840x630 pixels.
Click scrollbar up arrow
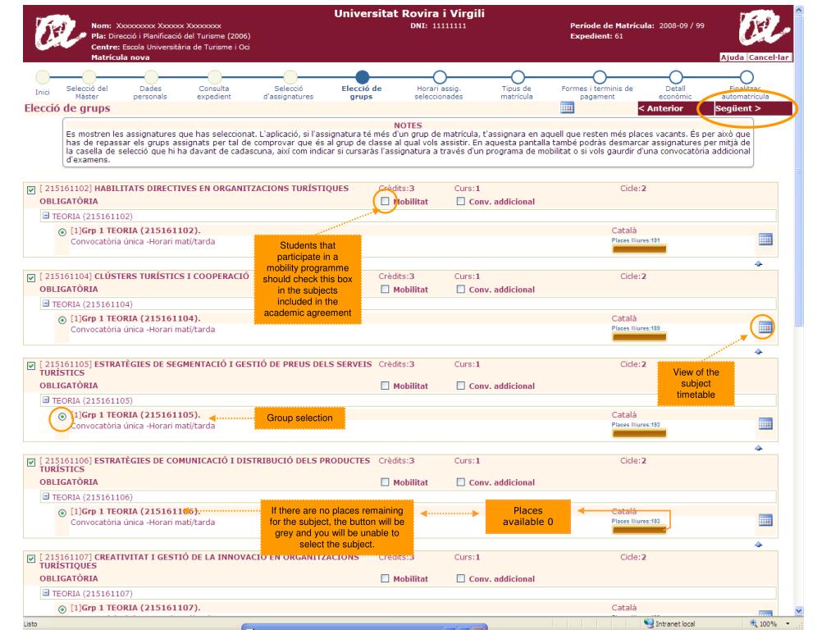pyautogui.click(x=799, y=10)
